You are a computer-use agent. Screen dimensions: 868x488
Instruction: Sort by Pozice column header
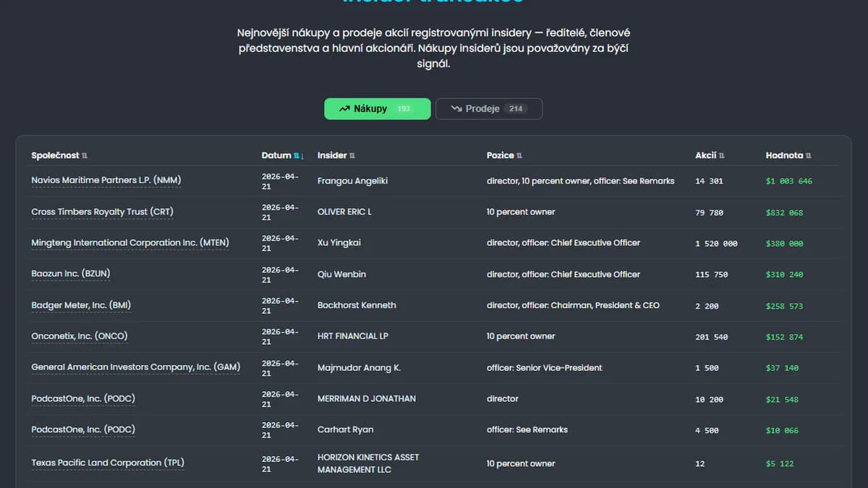tap(504, 155)
